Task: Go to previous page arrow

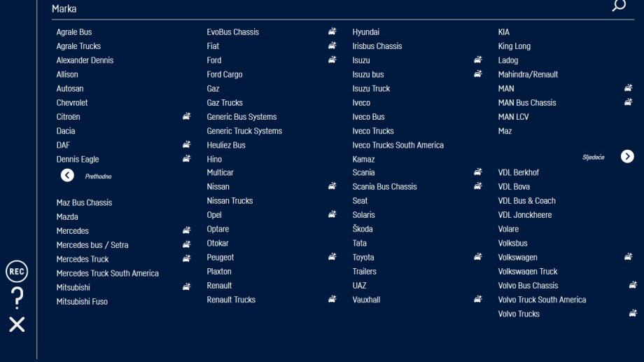Action: pos(67,176)
